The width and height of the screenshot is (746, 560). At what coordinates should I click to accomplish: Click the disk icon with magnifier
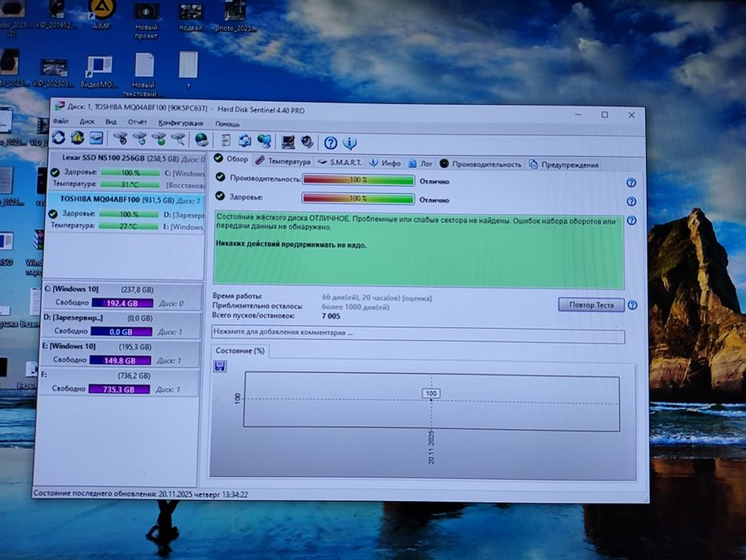(x=178, y=139)
